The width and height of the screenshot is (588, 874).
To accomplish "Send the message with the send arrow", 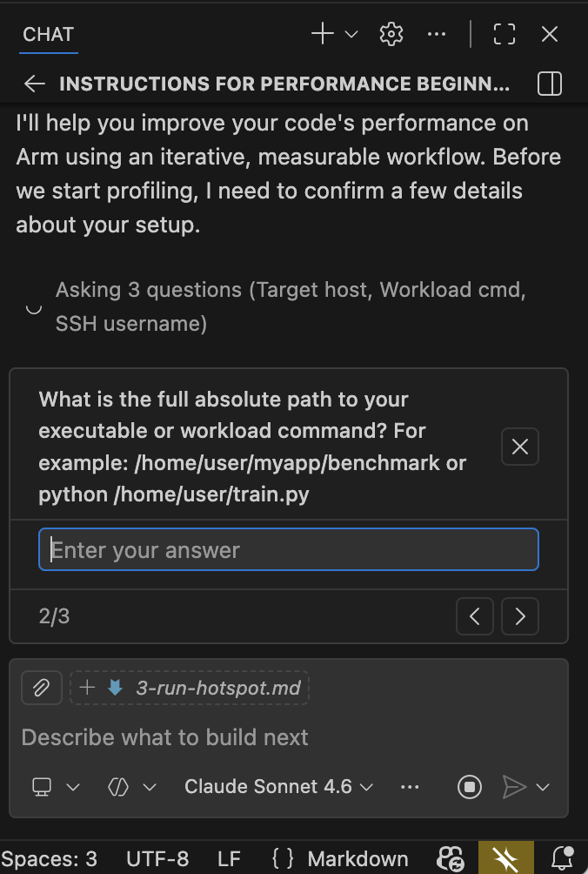I will tap(516, 786).
